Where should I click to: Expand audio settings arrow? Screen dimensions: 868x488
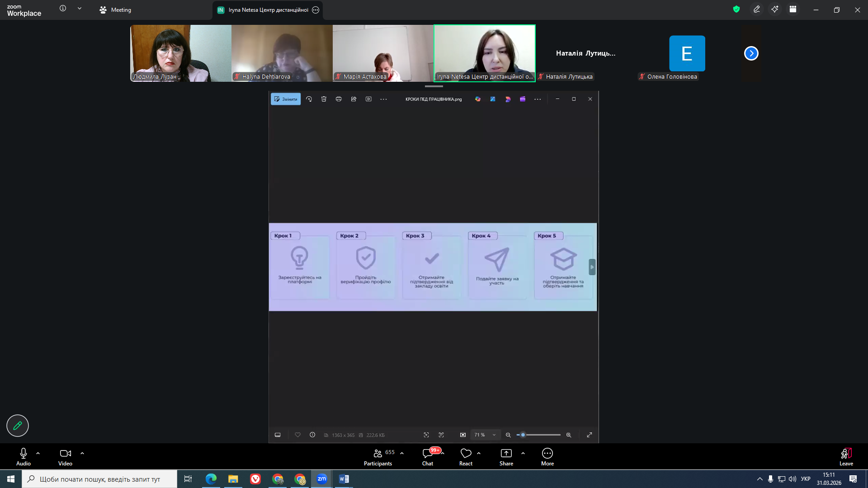coord(38,453)
